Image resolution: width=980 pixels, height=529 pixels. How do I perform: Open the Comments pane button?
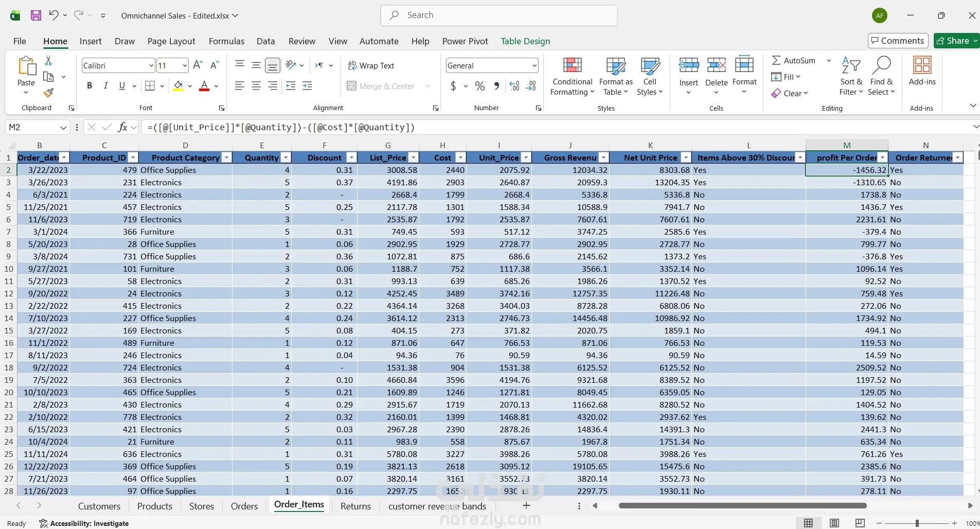pyautogui.click(x=898, y=41)
